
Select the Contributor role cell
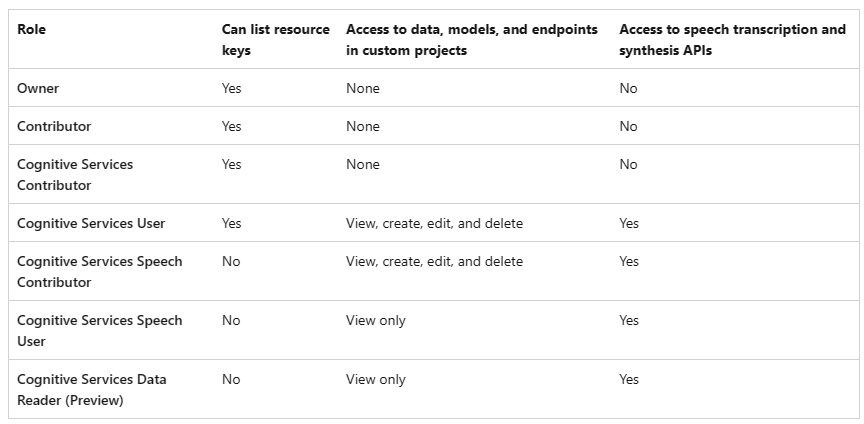click(x=54, y=126)
